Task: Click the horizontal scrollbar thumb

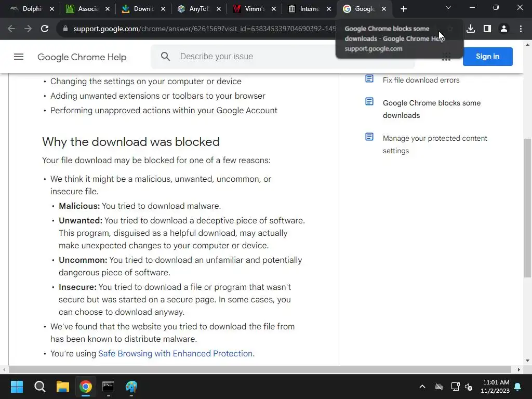Action: tap(260, 369)
